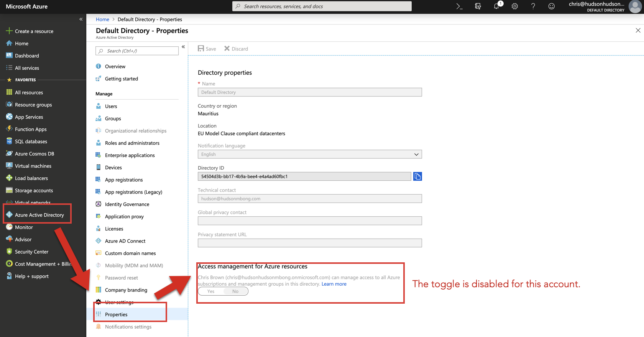The image size is (644, 337).
Task: Click the Virtual machines monitor icon
Action: (x=9, y=166)
